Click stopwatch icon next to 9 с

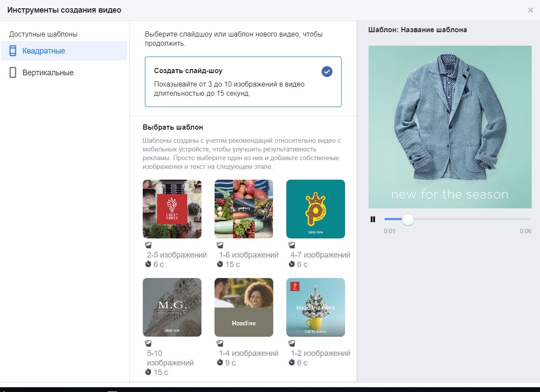(220, 362)
